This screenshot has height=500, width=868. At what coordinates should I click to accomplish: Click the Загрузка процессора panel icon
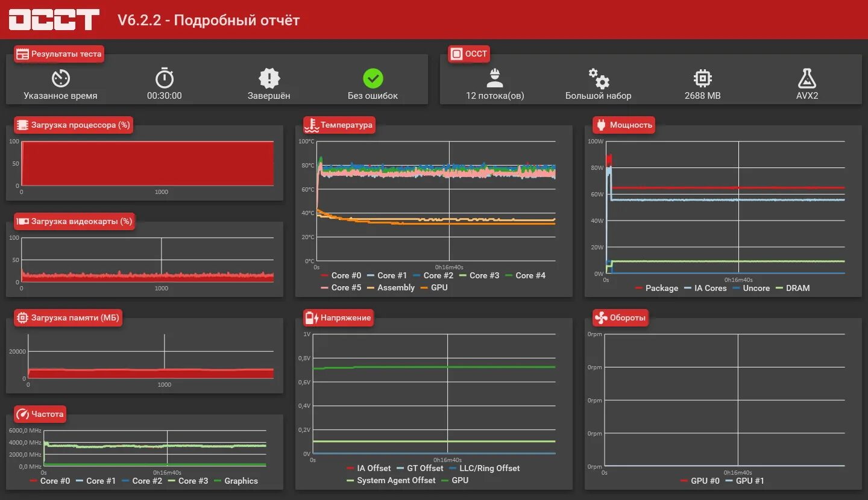point(22,125)
